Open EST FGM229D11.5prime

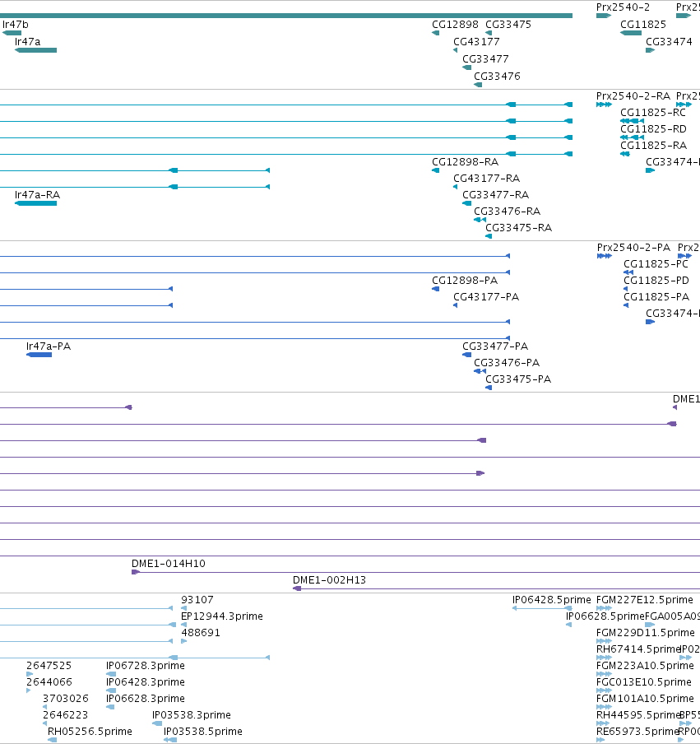(x=605, y=641)
